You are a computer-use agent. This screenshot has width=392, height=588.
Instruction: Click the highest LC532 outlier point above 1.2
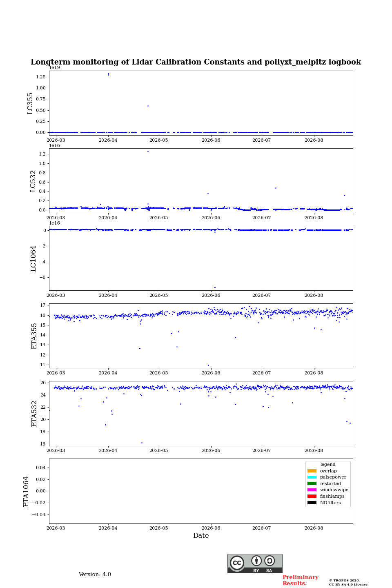148,151
